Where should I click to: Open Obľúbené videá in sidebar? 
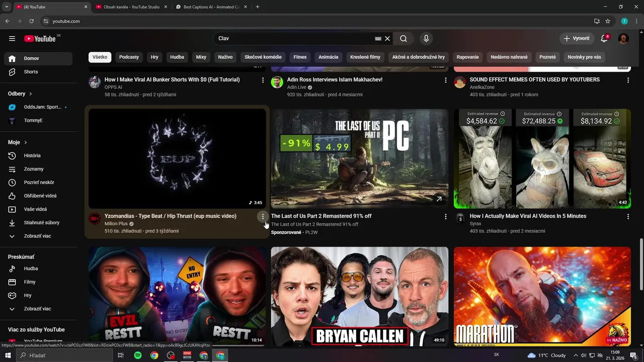(x=38, y=196)
